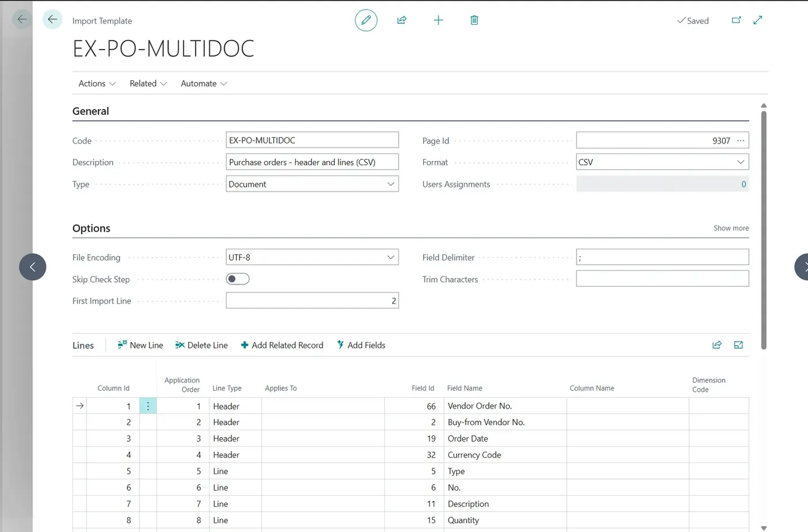The height and width of the screenshot is (532, 808).
Task: Click the First Import Line field
Action: coord(312,301)
